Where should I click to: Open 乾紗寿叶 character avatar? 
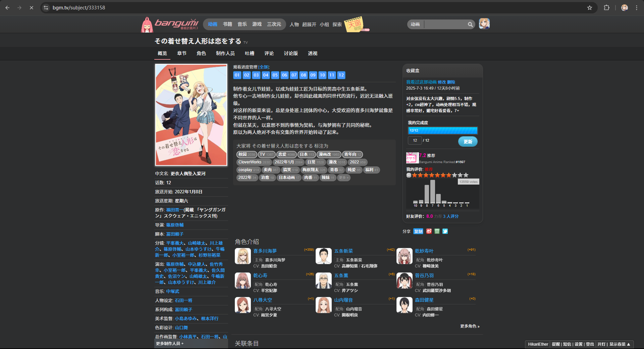[x=405, y=256]
